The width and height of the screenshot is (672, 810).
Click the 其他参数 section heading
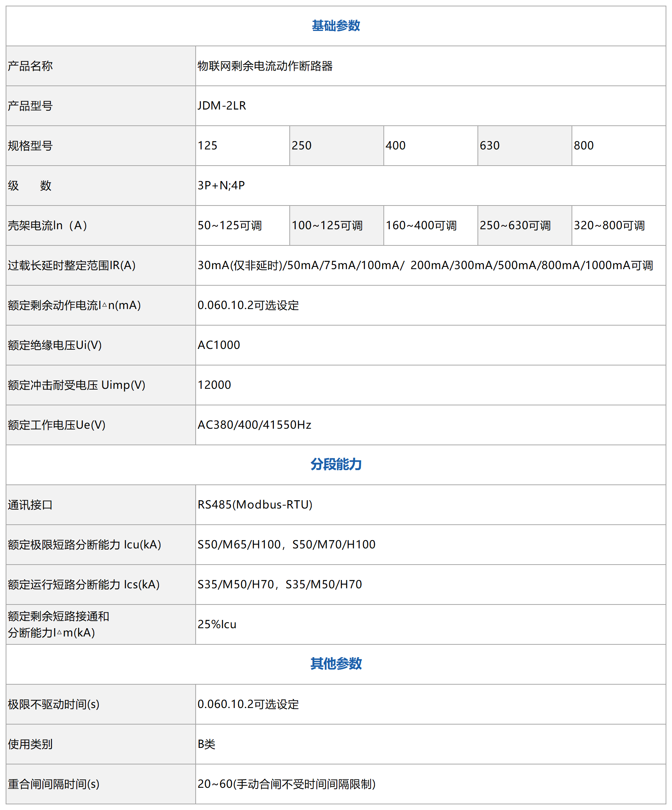335,664
